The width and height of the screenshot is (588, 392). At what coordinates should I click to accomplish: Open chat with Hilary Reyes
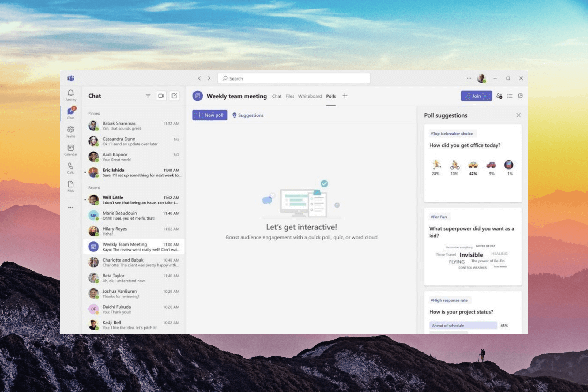click(134, 231)
